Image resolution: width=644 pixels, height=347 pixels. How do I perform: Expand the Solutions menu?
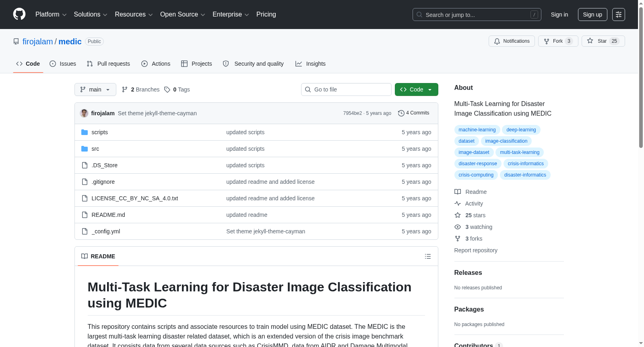pos(91,15)
